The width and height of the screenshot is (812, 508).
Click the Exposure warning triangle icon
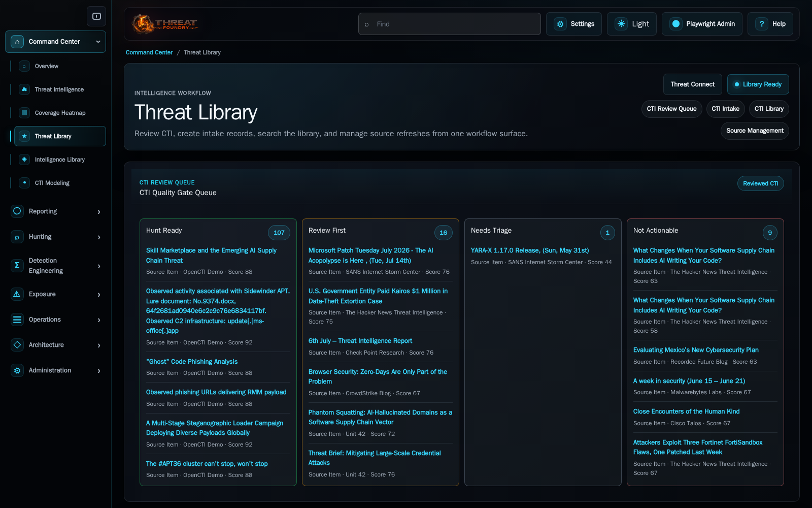[17, 294]
